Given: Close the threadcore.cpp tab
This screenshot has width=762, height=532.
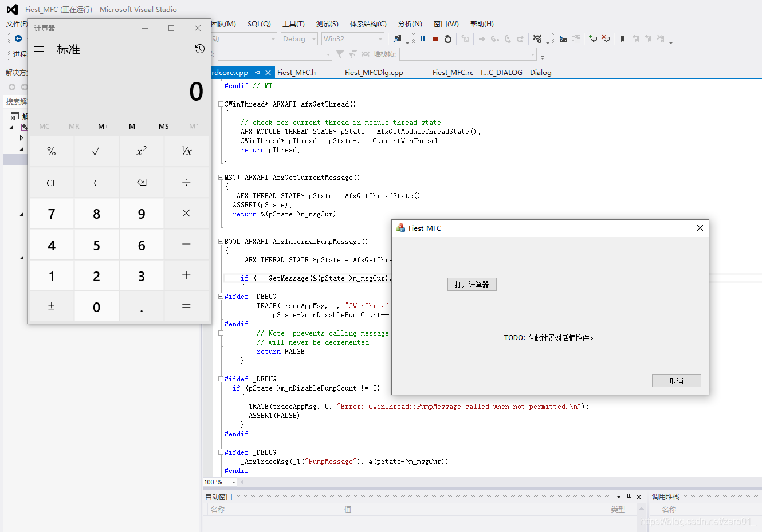Looking at the screenshot, I should (x=268, y=73).
